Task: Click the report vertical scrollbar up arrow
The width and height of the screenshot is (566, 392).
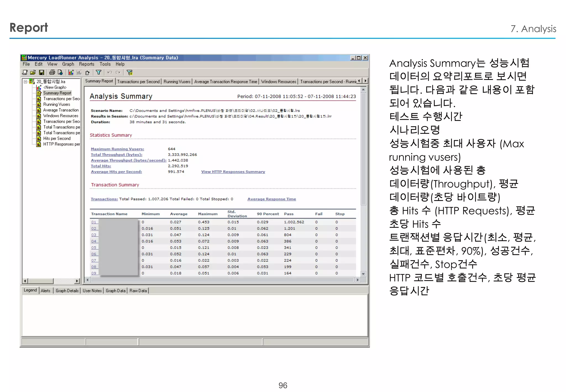Action: [x=363, y=90]
